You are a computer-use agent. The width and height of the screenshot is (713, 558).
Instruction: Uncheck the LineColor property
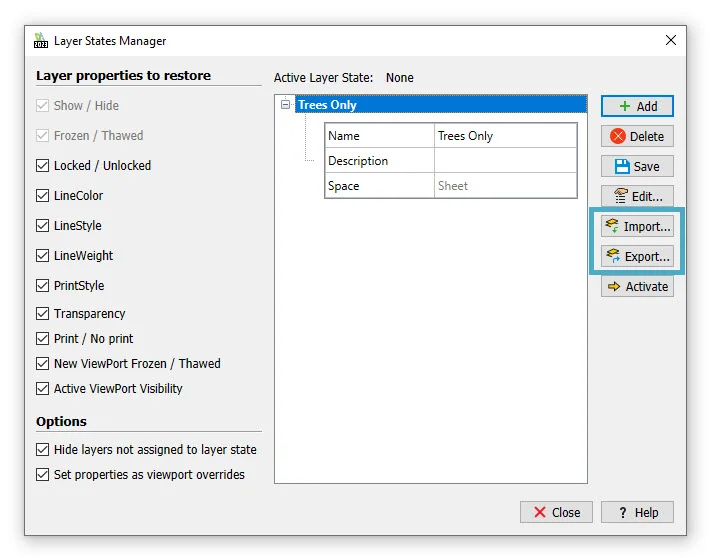pos(42,196)
